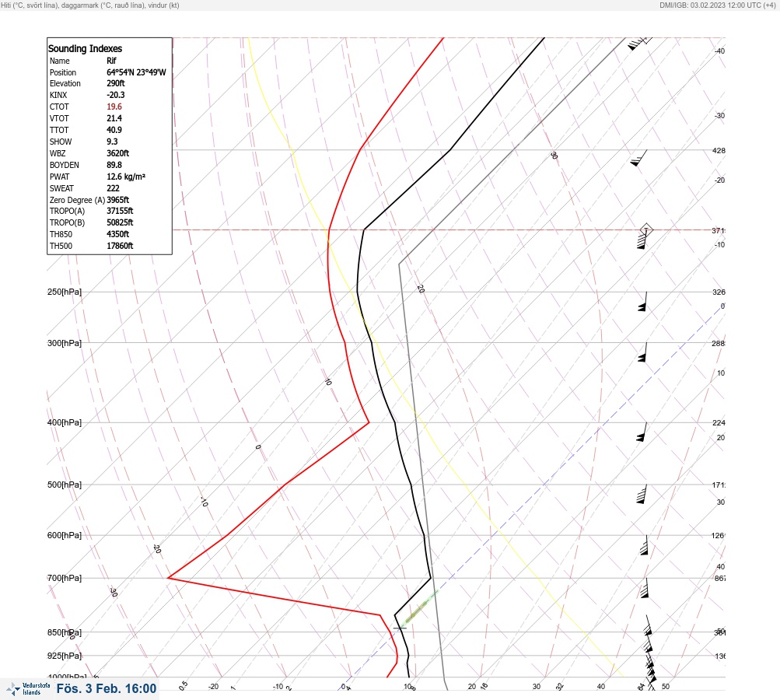Click the diamond tropopause marker on the wind column

[x=646, y=229]
